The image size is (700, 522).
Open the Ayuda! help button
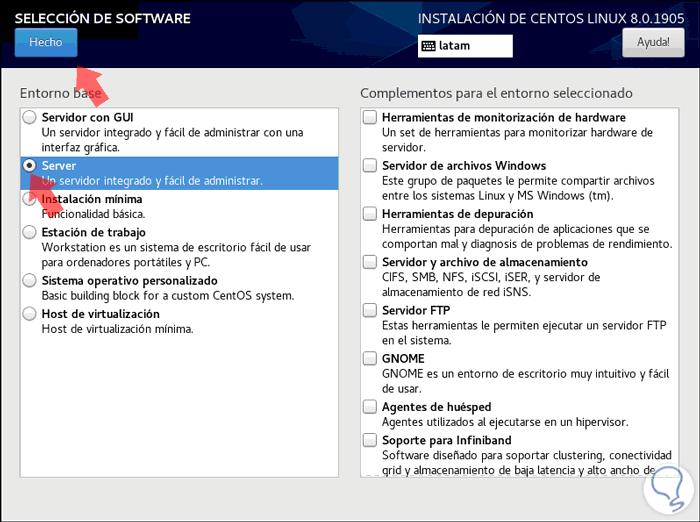[653, 42]
